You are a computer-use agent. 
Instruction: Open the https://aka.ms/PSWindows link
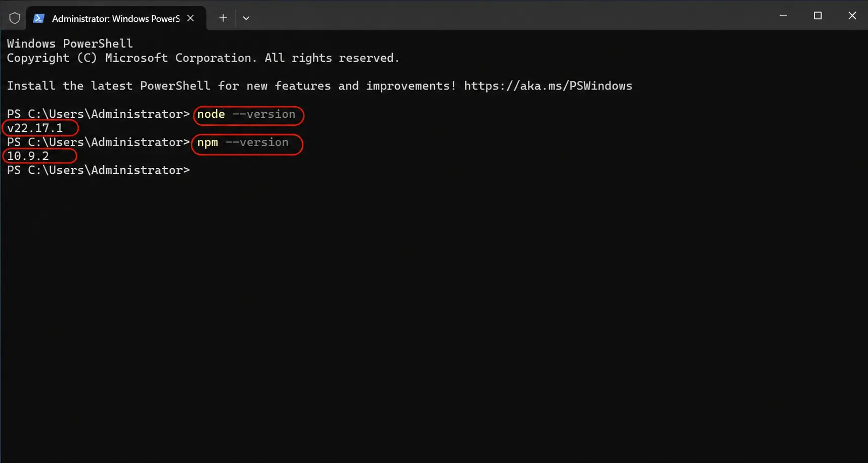tap(548, 86)
